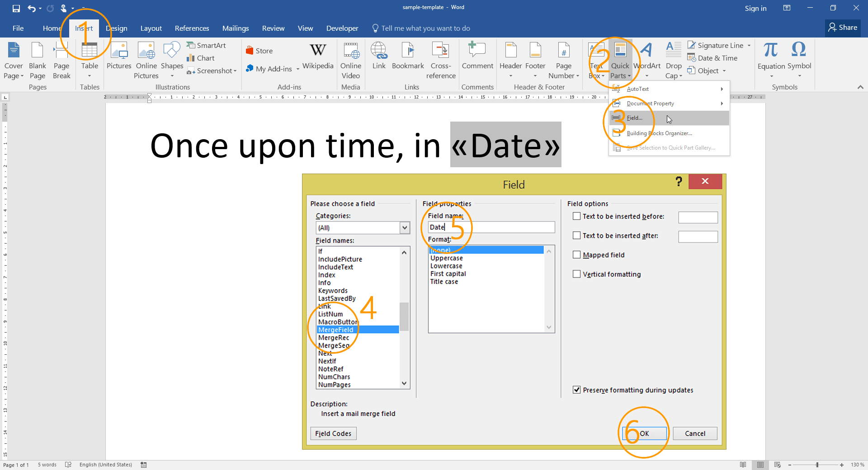Check Vertical formatting
The image size is (868, 470).
click(x=576, y=274)
